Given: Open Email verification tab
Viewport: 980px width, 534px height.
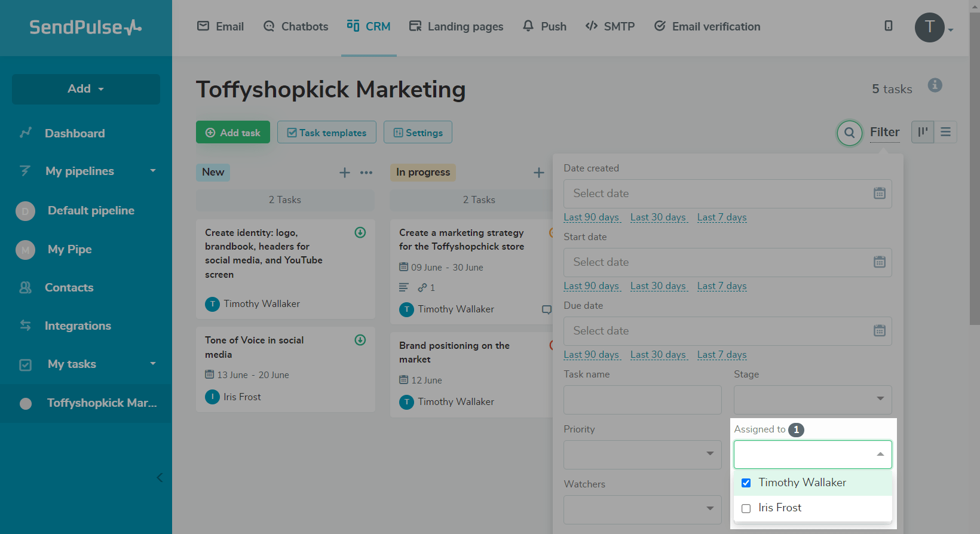Looking at the screenshot, I should coord(707,26).
